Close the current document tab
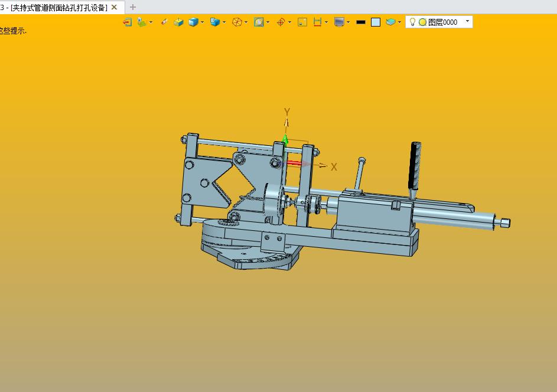Viewport: 557px width, 392px height. tap(115, 7)
